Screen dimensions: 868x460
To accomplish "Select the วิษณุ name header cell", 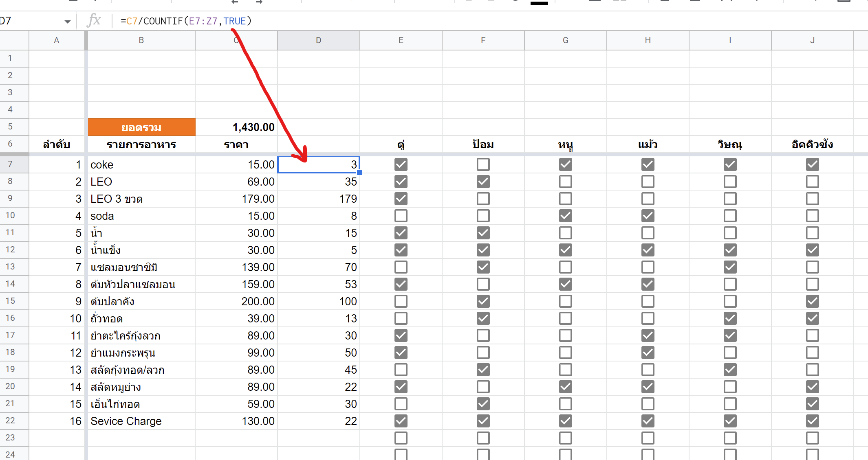I will (x=730, y=144).
